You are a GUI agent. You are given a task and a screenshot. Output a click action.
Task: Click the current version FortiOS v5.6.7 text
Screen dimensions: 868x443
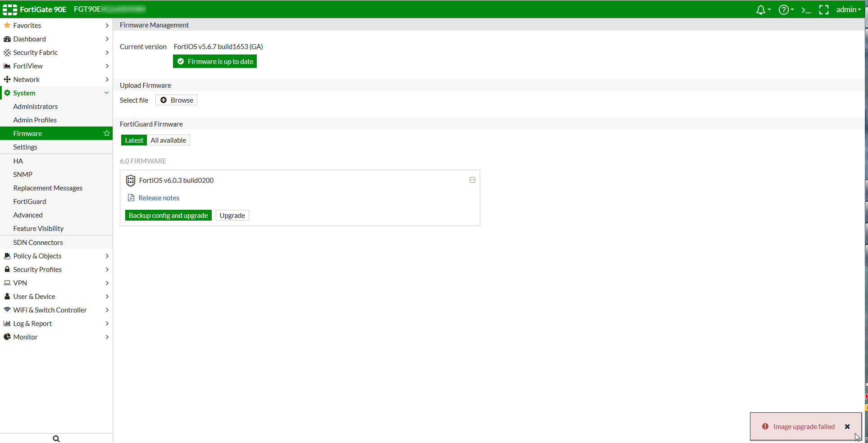[218, 46]
